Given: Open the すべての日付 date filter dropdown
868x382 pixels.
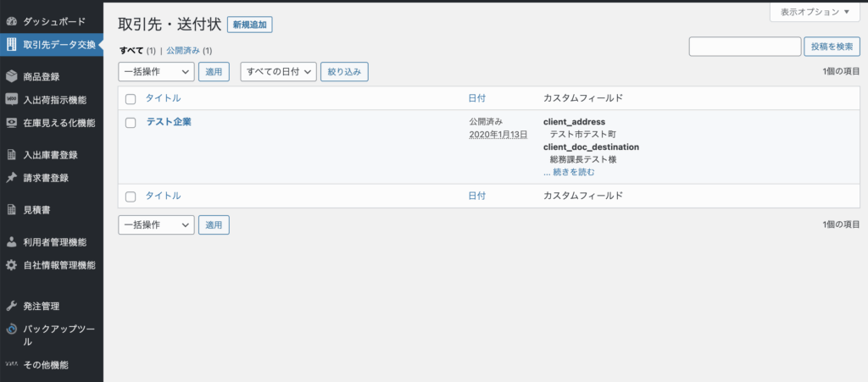Looking at the screenshot, I should coord(278,72).
